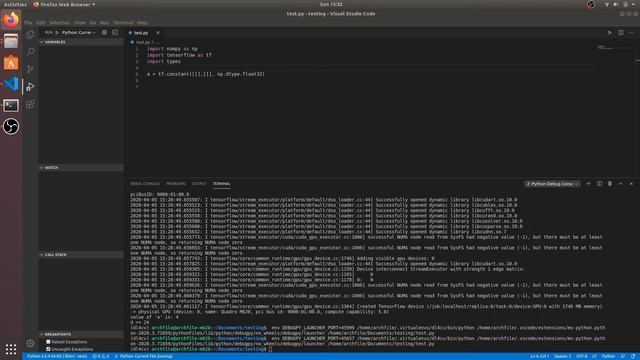Image resolution: width=640 pixels, height=360 pixels.
Task: Open the volume indicator in the top bar
Action: [616, 4]
